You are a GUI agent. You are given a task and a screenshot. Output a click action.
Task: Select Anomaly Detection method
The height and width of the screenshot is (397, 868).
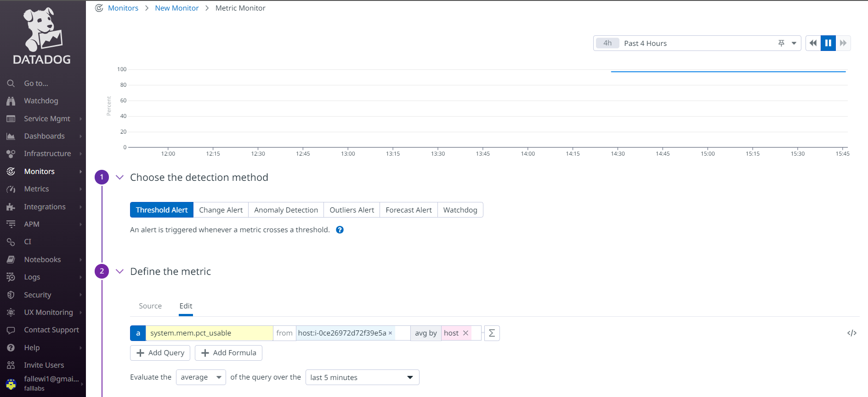coord(286,210)
